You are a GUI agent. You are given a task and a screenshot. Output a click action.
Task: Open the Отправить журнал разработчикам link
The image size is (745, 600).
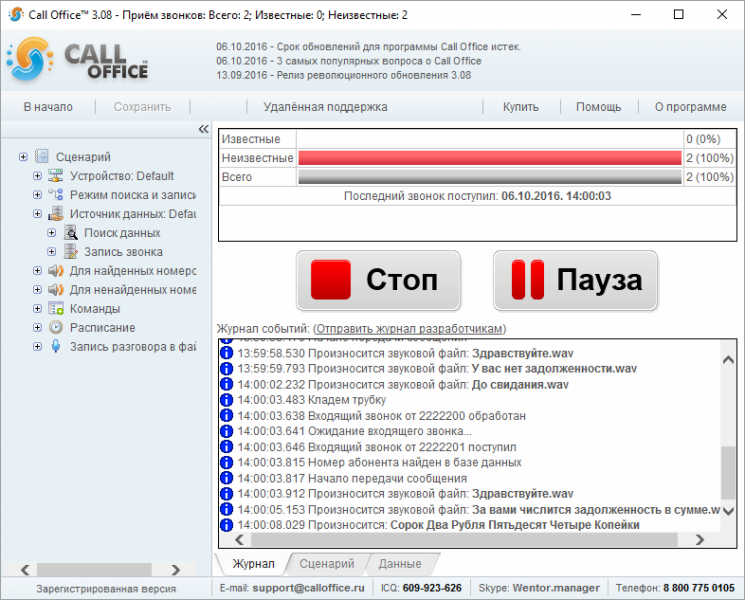[410, 329]
